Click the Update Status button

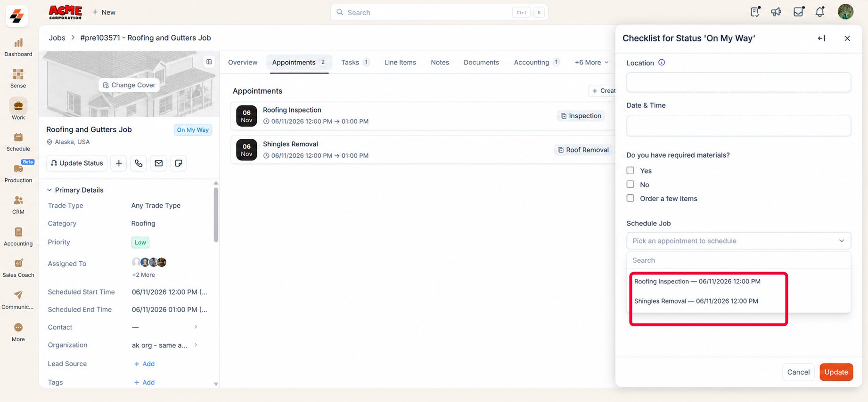tap(77, 163)
